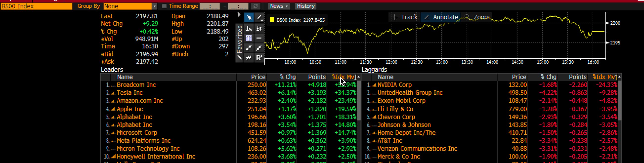Image resolution: width=644 pixels, height=163 pixels.
Task: Click the refresh icon beside Time Range
Action: click(x=255, y=6)
